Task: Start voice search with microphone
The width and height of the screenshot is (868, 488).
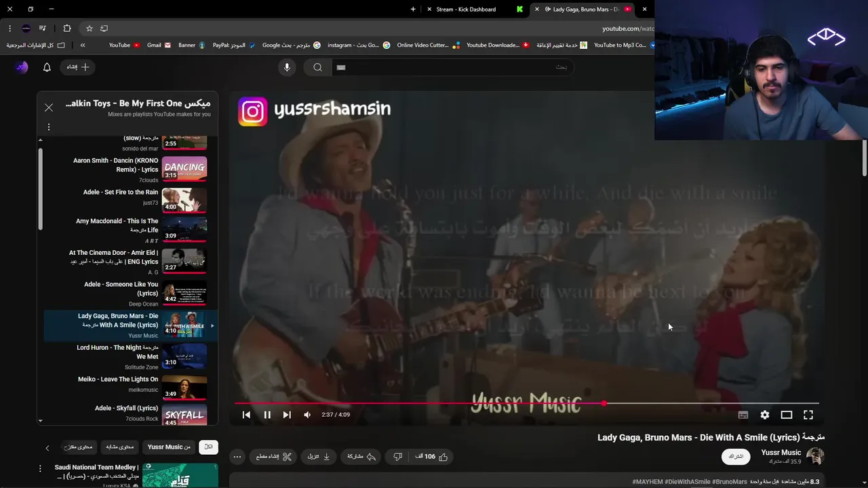Action: tap(287, 67)
